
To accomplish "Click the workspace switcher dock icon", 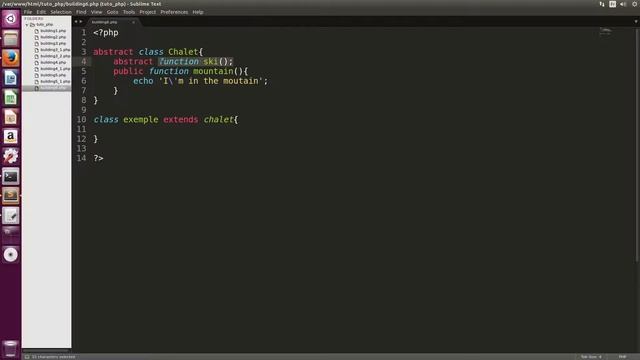I will 11,235.
